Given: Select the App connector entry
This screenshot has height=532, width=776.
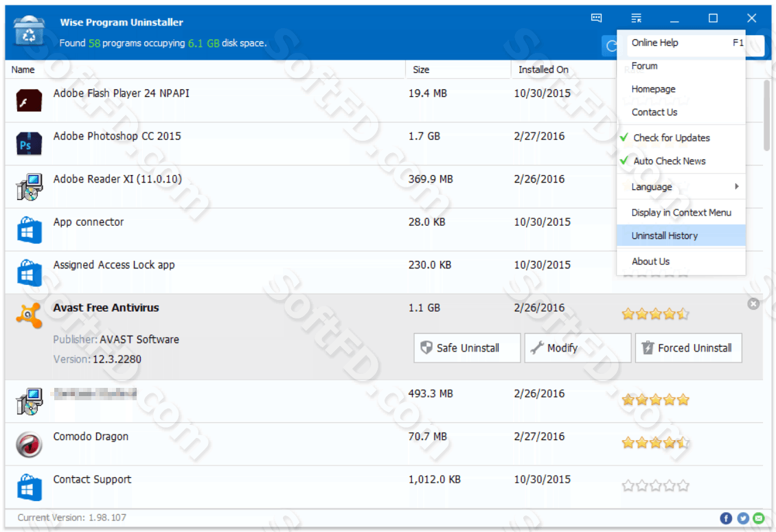Looking at the screenshot, I should pos(384,230).
